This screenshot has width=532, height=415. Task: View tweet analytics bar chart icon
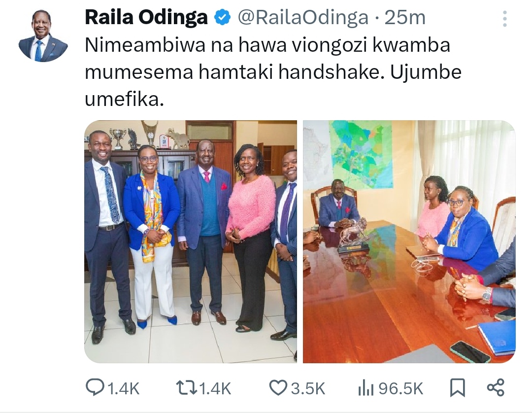point(366,388)
